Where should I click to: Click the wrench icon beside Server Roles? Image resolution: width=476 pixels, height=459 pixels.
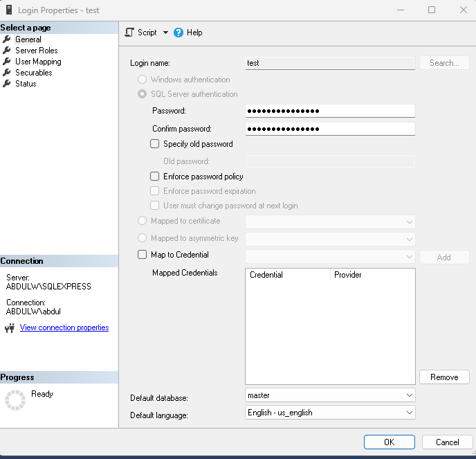point(8,51)
